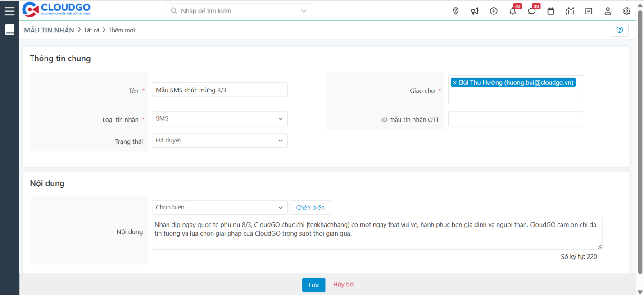Screen dimensions: 644x295
Task: Cancel with the 'Hủy bỏ' button
Action: coord(343,285)
